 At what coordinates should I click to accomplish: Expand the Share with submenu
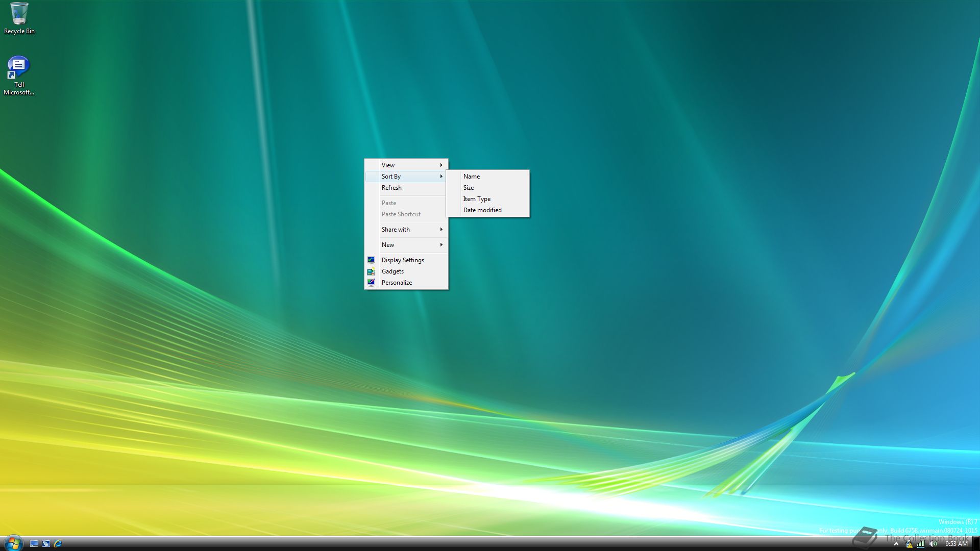click(406, 230)
